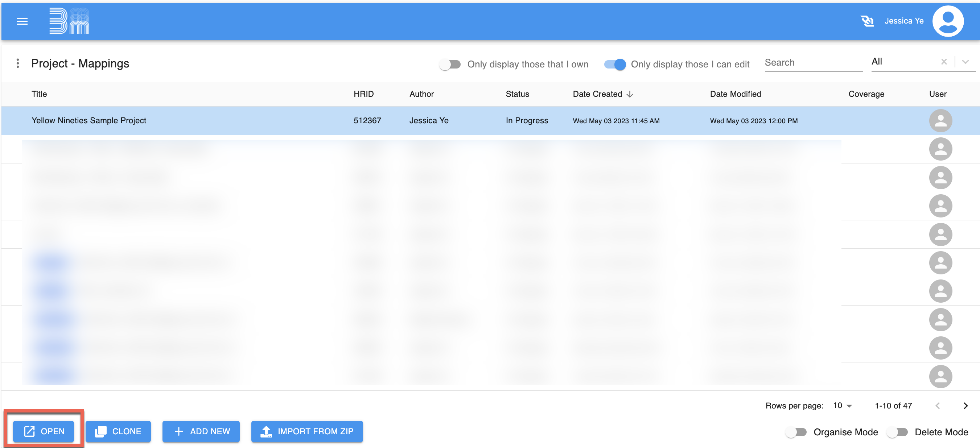This screenshot has height=448, width=980.
Task: Turn on Delete Mode switch
Action: point(897,432)
